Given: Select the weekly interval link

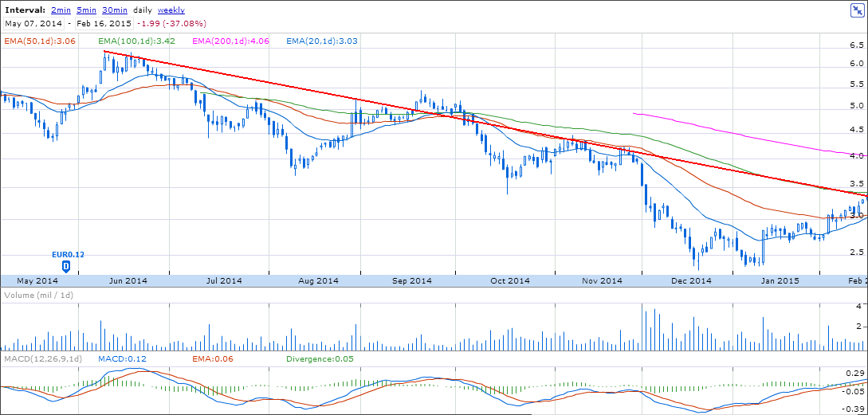Looking at the screenshot, I should click(171, 10).
